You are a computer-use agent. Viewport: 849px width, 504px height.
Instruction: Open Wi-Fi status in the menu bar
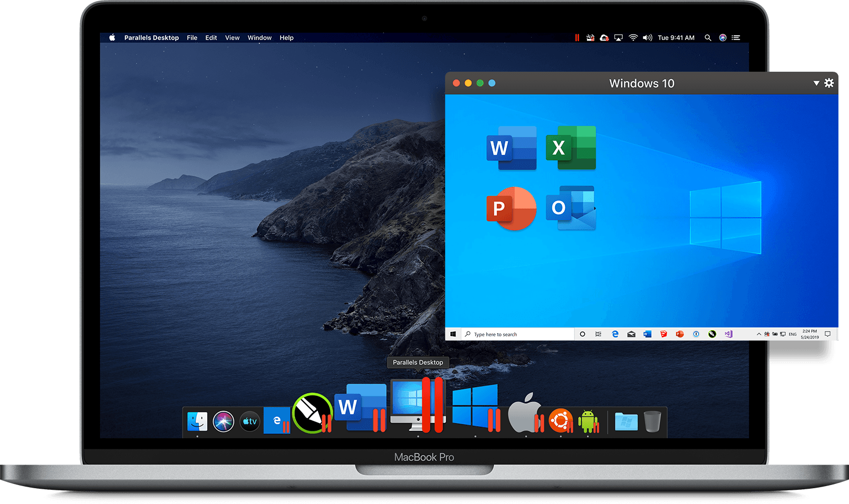[x=633, y=38]
